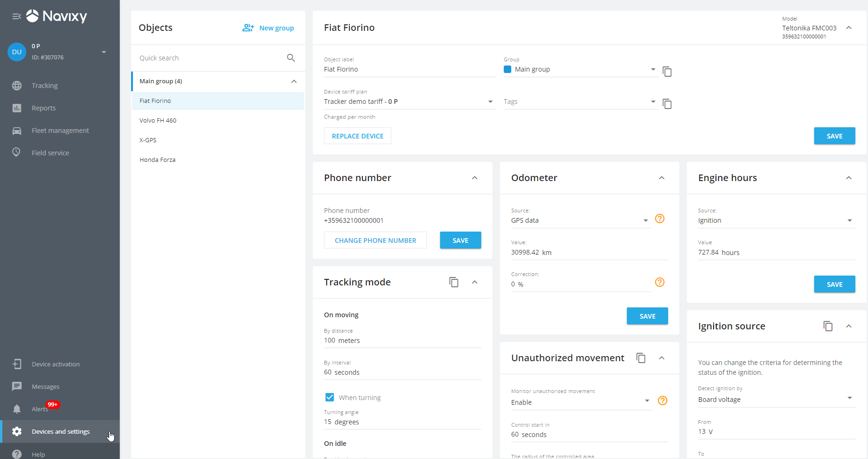Open help for Odometer source
The image size is (868, 459).
click(x=660, y=219)
